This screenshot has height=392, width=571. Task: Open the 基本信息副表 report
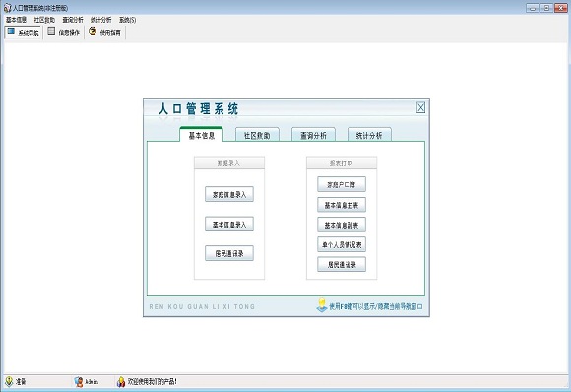(342, 225)
